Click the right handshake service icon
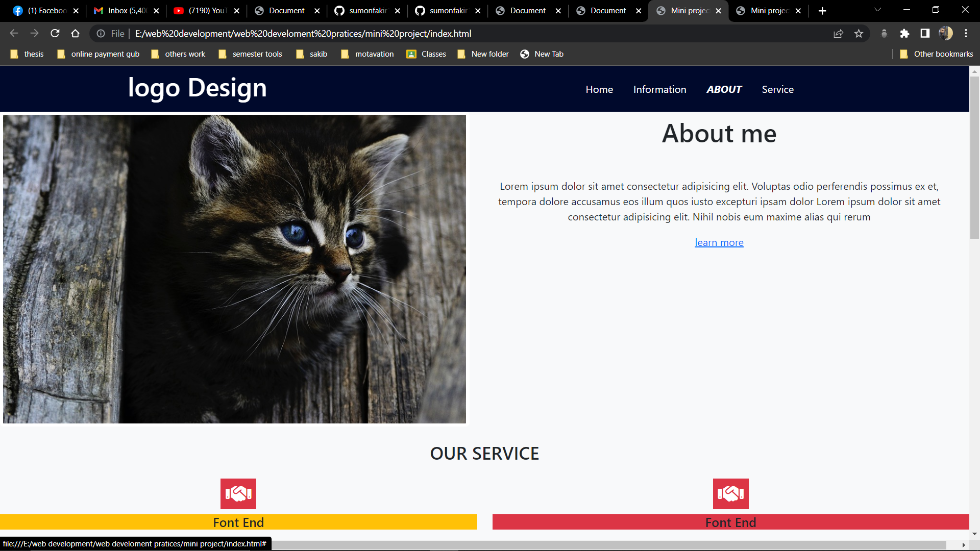 point(731,493)
